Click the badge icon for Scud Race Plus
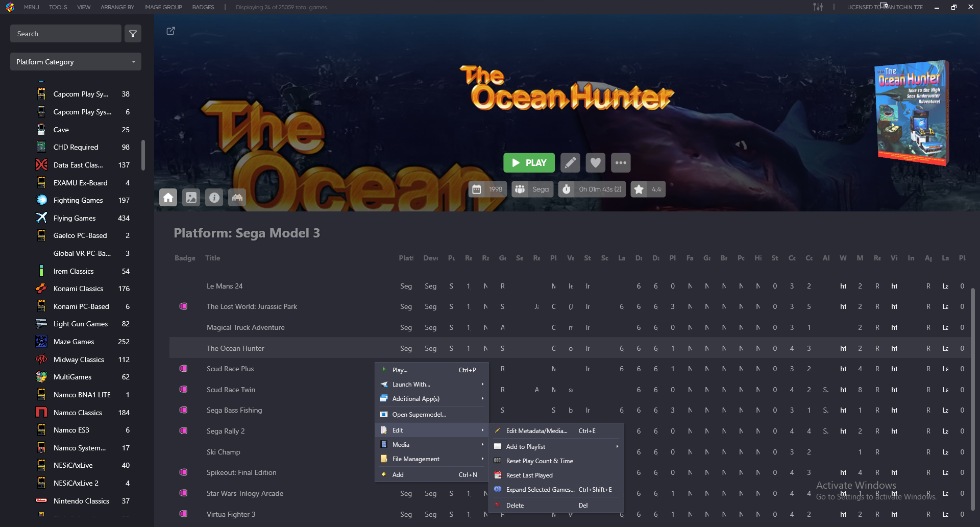 click(183, 368)
